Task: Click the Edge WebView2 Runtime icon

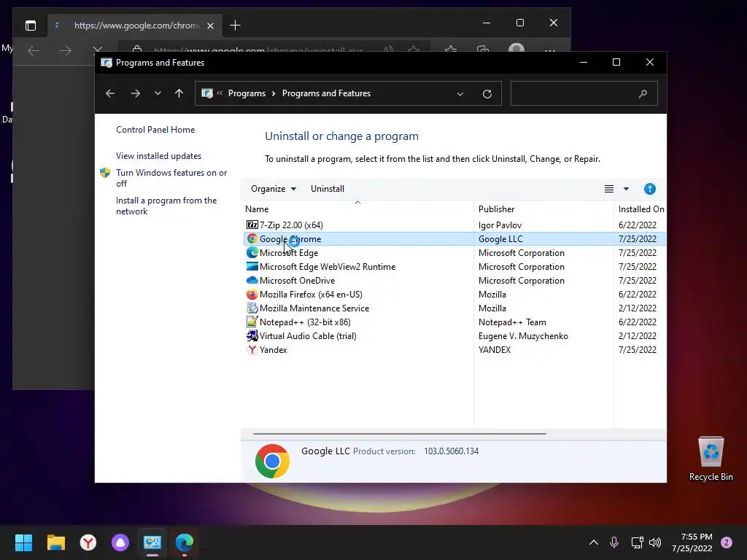Action: 252,266
